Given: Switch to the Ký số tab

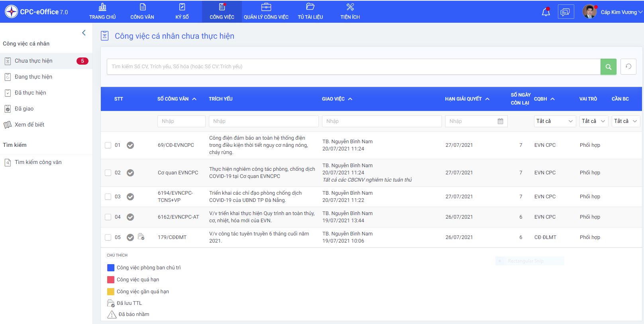Looking at the screenshot, I should [182, 12].
